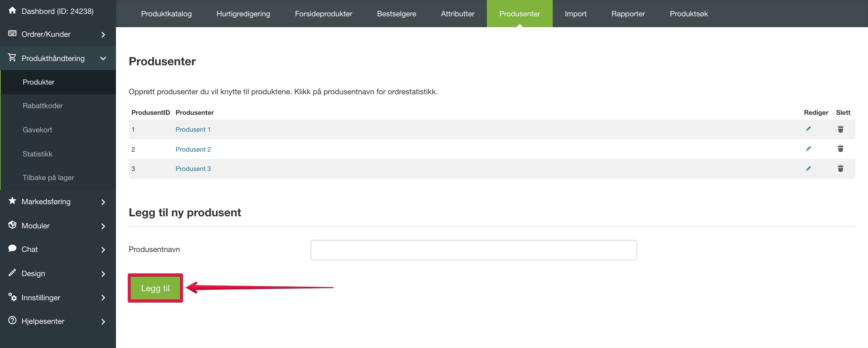Click the Hjelpesenter question mark icon
This screenshot has width=868, height=348.
(x=12, y=321)
